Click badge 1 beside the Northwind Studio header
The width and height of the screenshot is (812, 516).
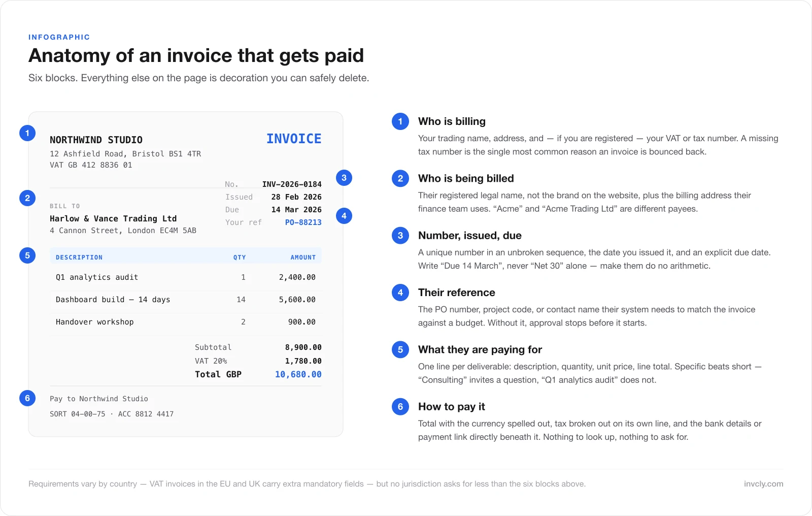27,133
